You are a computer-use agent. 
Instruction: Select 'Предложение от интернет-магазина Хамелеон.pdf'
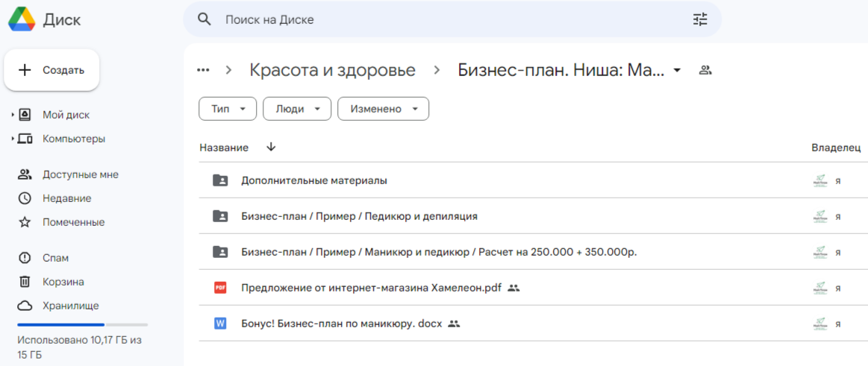click(x=372, y=288)
